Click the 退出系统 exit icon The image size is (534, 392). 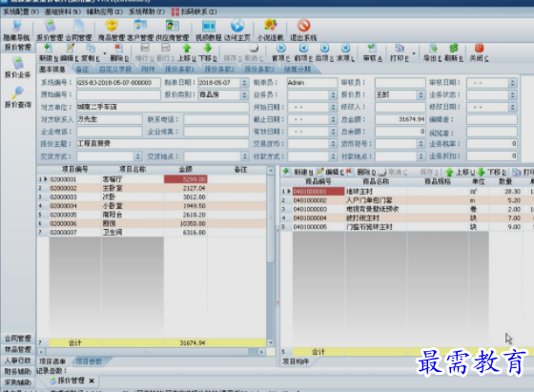[x=303, y=30]
